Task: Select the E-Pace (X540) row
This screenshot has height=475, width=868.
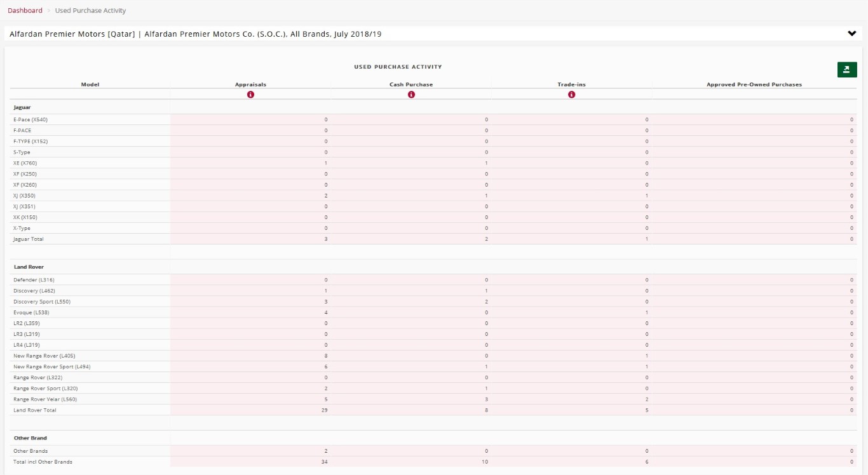Action: (31, 119)
